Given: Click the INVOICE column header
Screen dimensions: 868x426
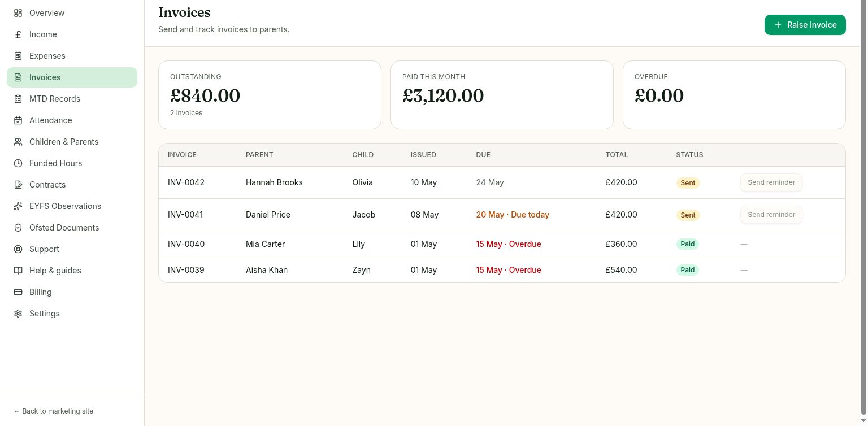Looking at the screenshot, I should coord(182,155).
